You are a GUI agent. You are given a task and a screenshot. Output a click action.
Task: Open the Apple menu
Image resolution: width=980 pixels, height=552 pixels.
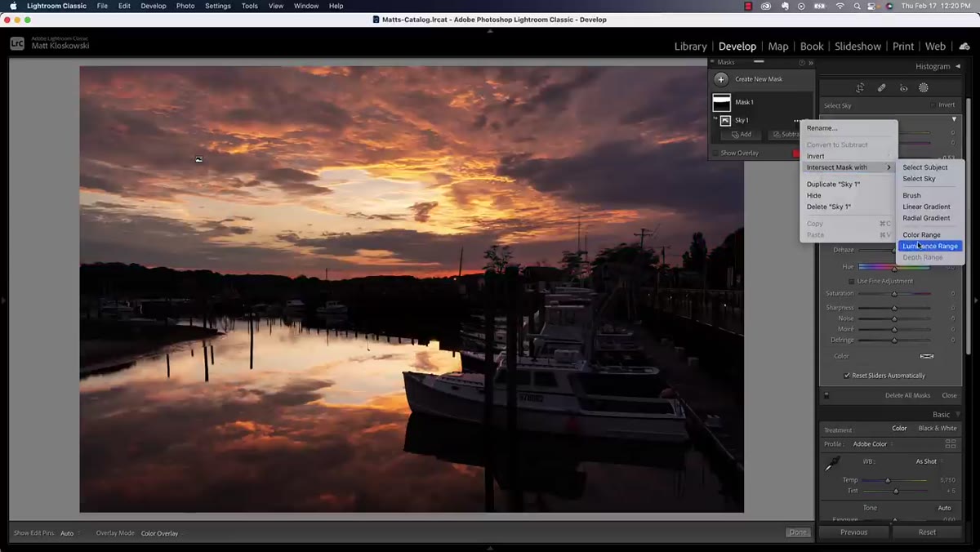(x=13, y=6)
